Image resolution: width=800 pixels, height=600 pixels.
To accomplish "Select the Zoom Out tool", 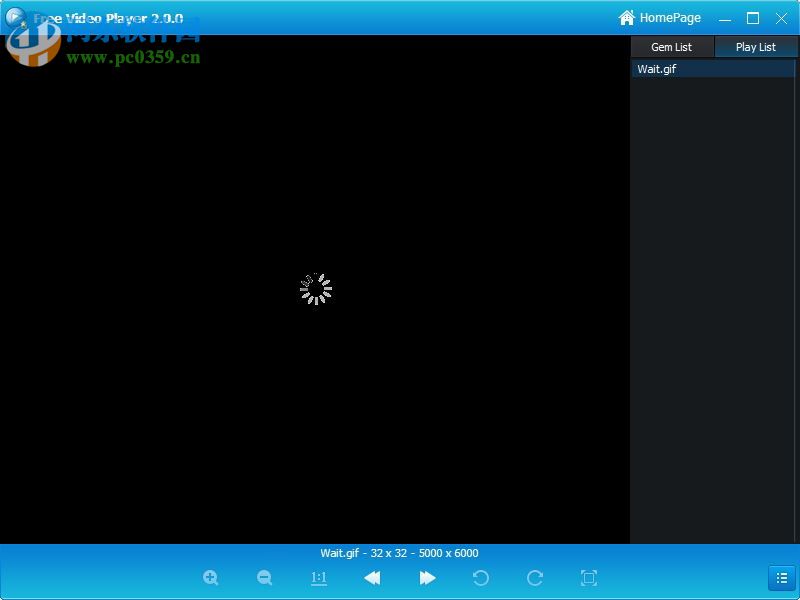I will point(265,578).
